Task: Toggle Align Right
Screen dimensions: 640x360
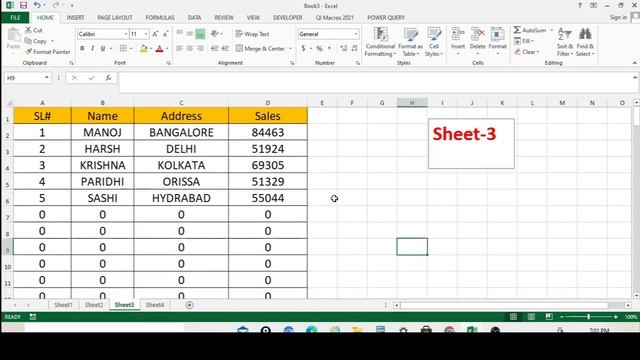Action: (200, 49)
